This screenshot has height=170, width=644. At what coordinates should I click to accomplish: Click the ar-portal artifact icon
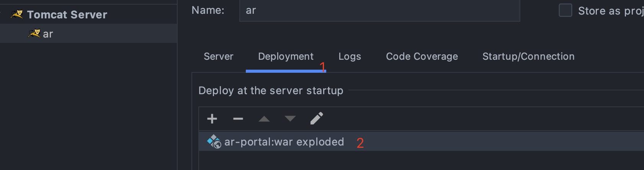click(x=214, y=142)
